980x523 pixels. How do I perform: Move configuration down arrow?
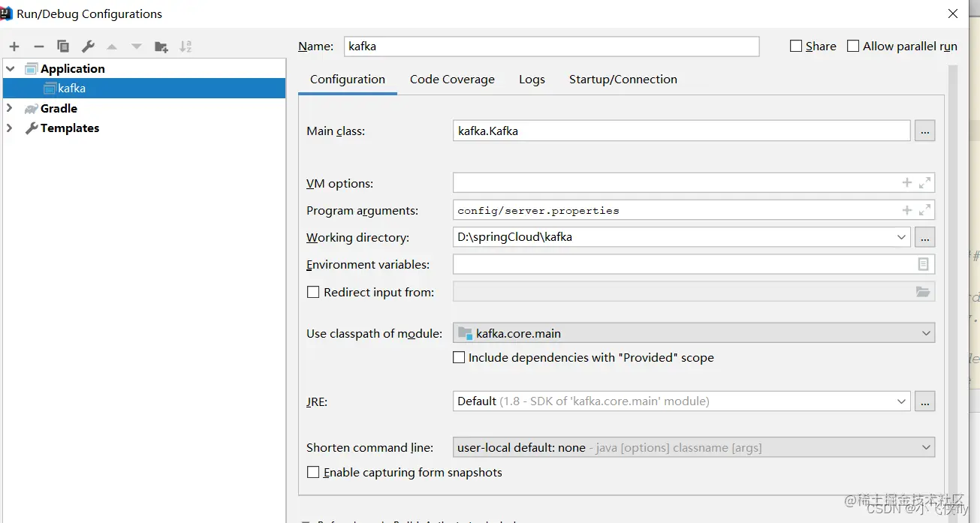(x=137, y=47)
